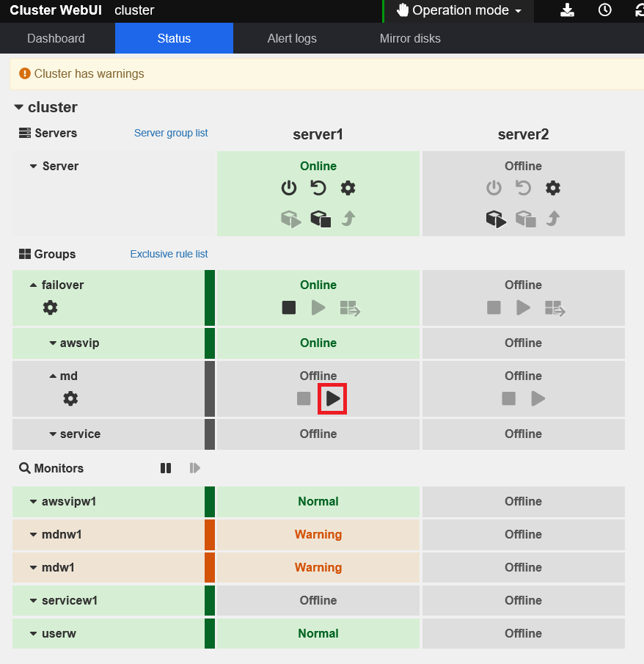Switch to the Alert logs tab
The height and width of the screenshot is (664, 644).
click(292, 38)
